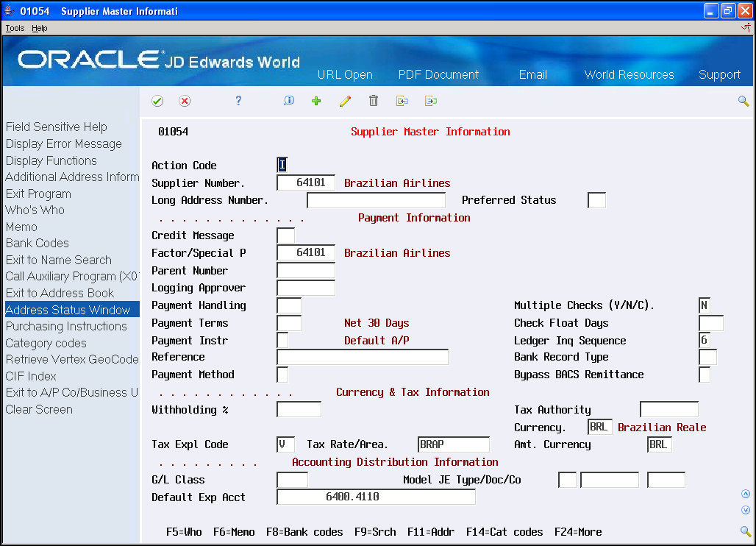Click the Parent Number field
The height and width of the screenshot is (546, 756).
pyautogui.click(x=306, y=271)
